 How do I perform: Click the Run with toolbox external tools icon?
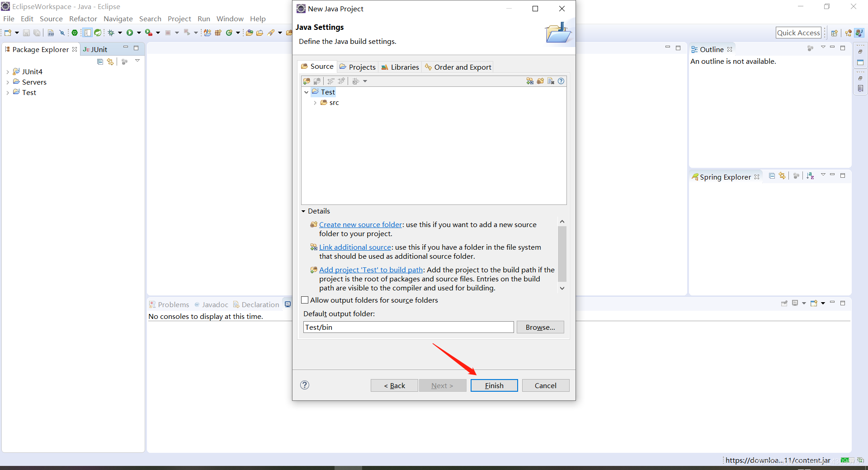(x=148, y=33)
